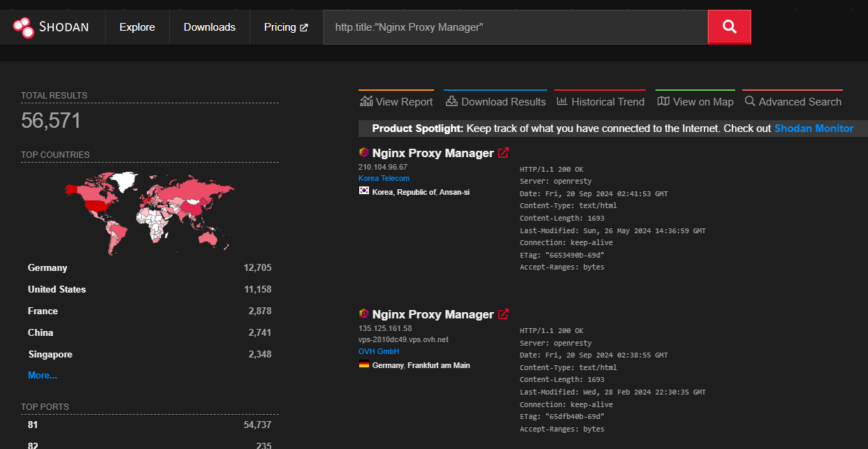Open external link icon for 210.104.96.67 result
868x449 pixels.
tap(503, 153)
